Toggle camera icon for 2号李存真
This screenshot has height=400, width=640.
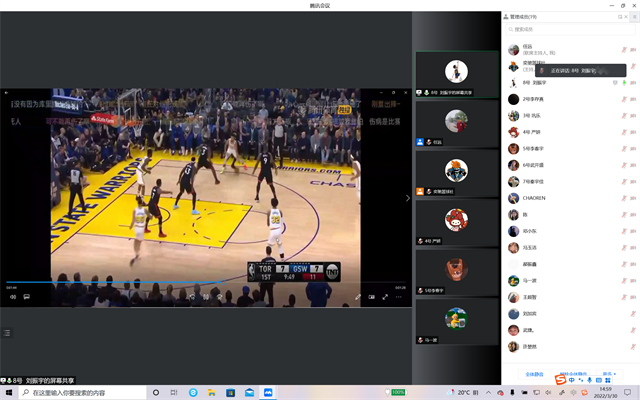tap(633, 99)
